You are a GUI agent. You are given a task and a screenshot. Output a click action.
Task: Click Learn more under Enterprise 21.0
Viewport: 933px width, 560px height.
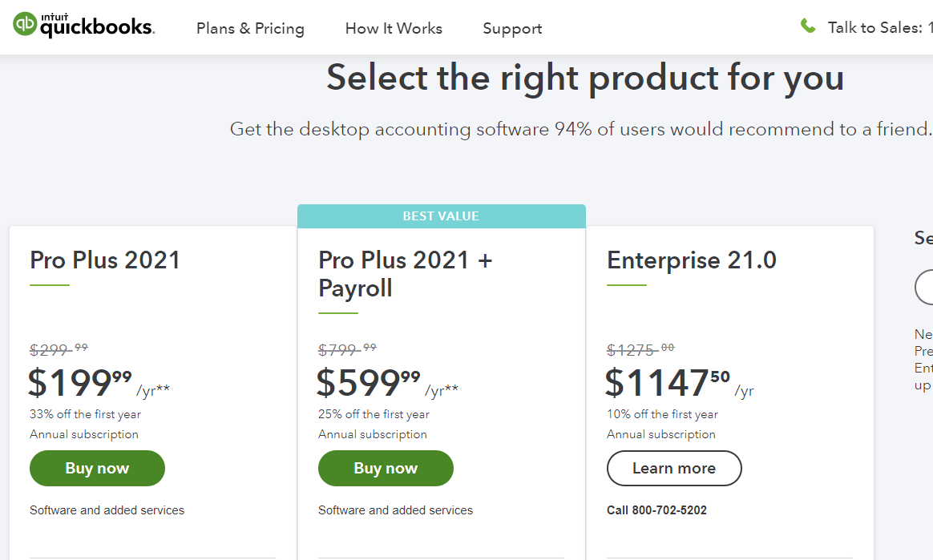[x=674, y=468]
